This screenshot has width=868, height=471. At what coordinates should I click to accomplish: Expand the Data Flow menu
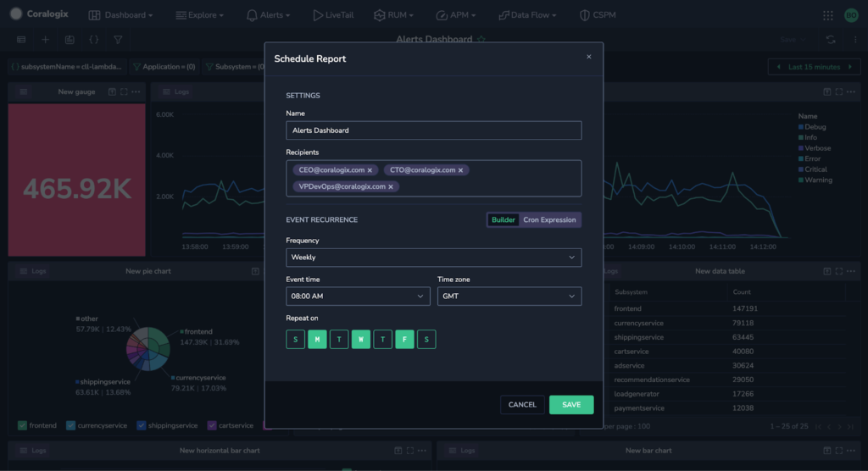point(527,15)
